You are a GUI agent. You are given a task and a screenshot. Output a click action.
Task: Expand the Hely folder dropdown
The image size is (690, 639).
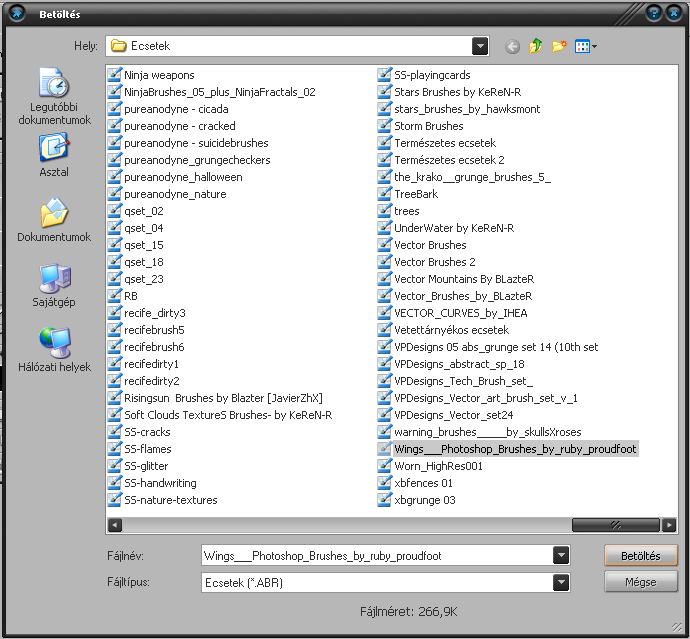[480, 46]
